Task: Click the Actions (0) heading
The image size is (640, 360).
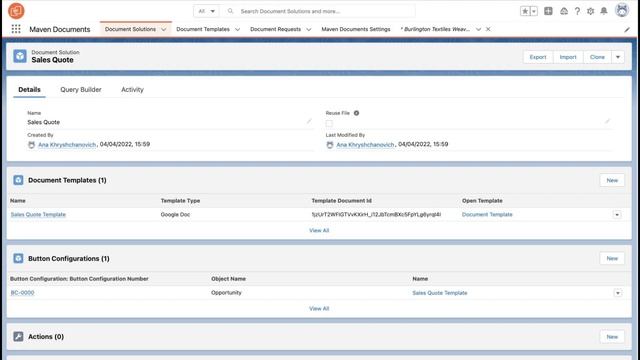Action: [46, 336]
